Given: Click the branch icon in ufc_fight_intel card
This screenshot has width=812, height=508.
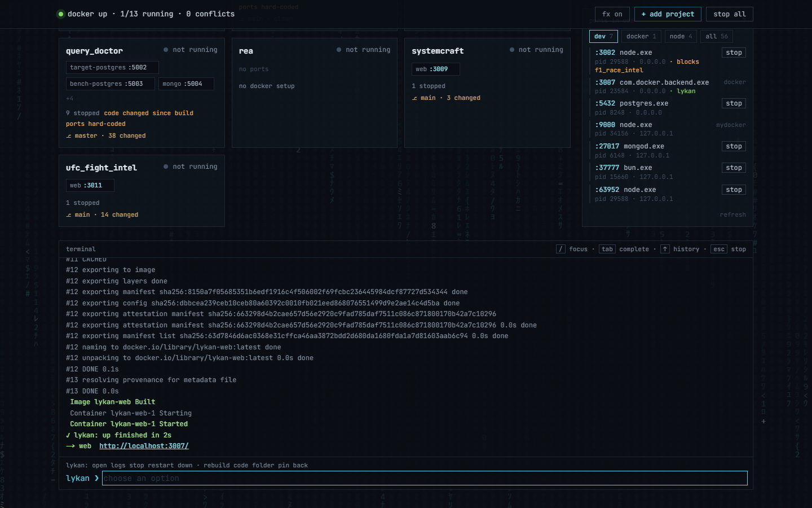Looking at the screenshot, I should click(x=69, y=215).
